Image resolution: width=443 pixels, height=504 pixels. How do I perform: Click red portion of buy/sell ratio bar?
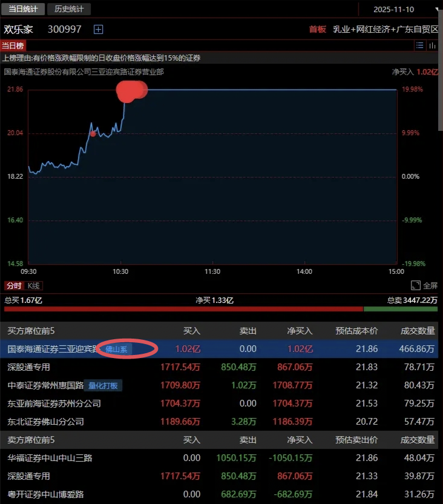183,309
